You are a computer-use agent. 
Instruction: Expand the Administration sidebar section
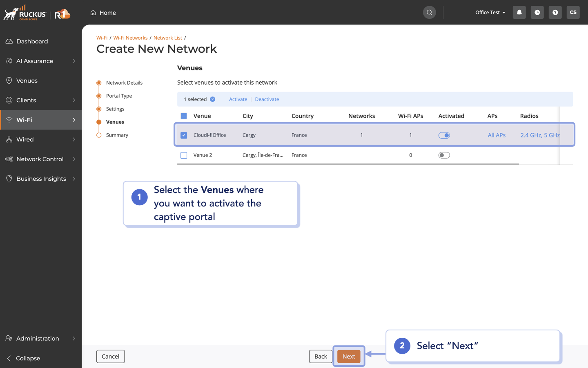[37, 339]
